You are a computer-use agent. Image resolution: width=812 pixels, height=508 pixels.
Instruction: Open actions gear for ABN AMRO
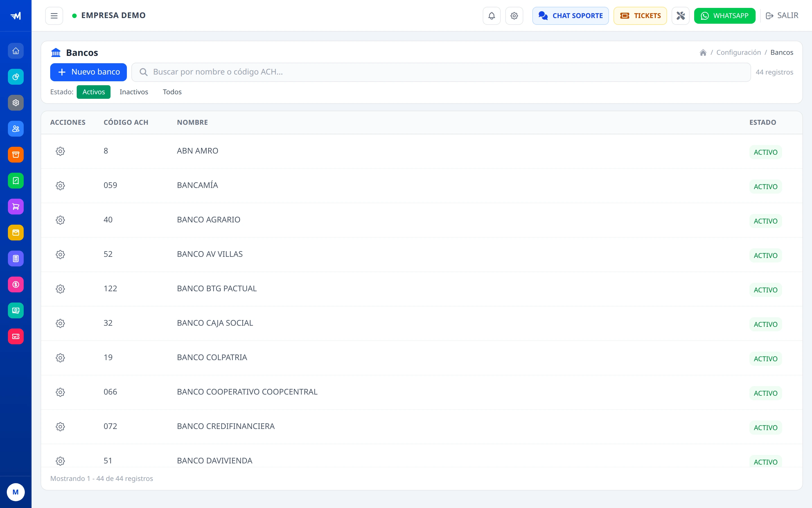tap(60, 151)
